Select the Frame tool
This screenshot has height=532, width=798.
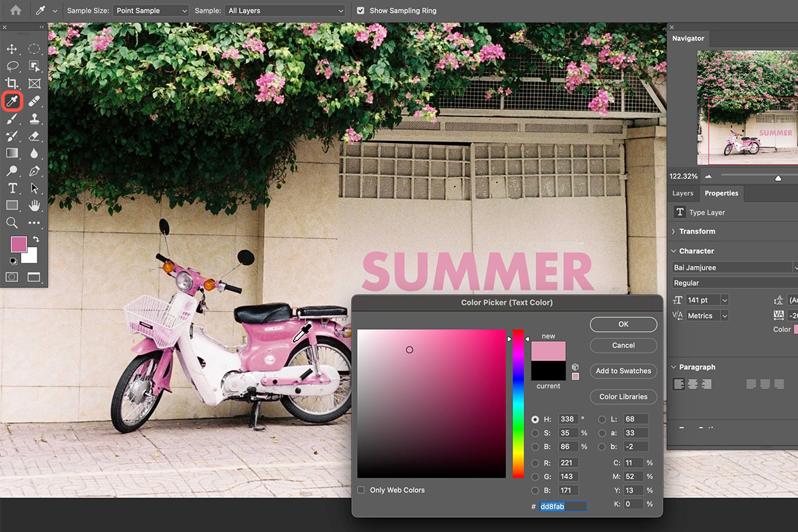click(x=34, y=84)
